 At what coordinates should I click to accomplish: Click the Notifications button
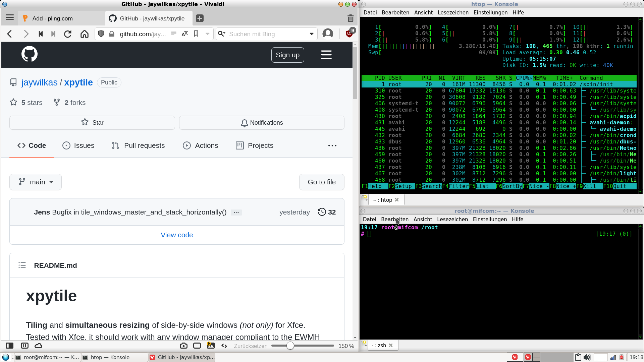(x=262, y=123)
